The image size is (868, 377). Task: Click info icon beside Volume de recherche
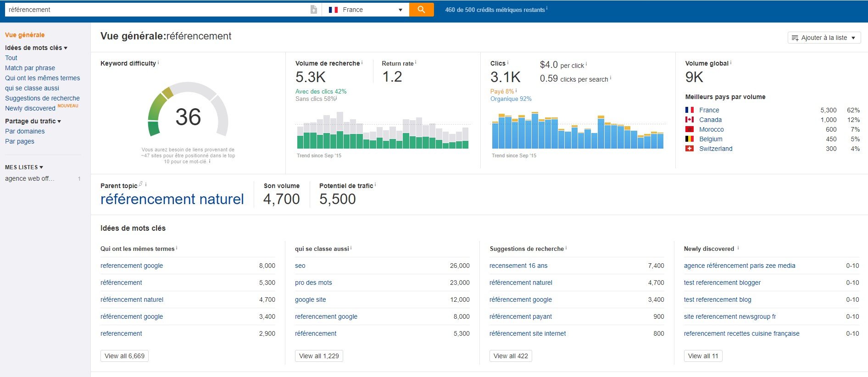(362, 62)
